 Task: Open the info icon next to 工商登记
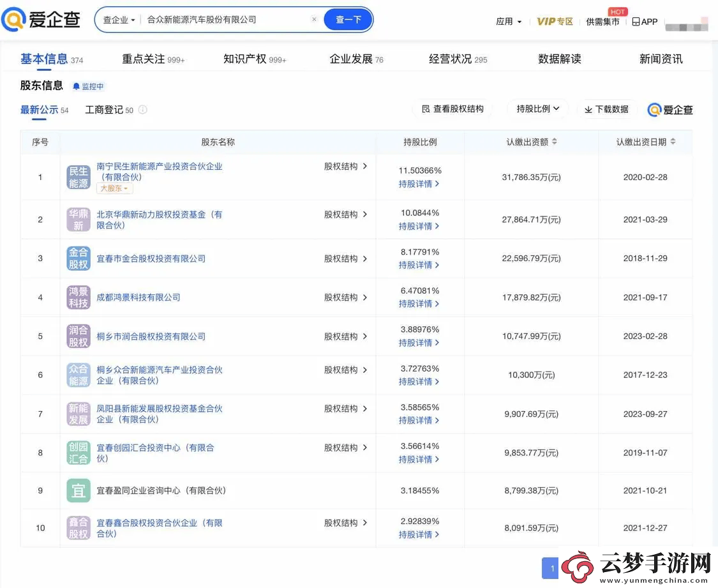pos(143,109)
